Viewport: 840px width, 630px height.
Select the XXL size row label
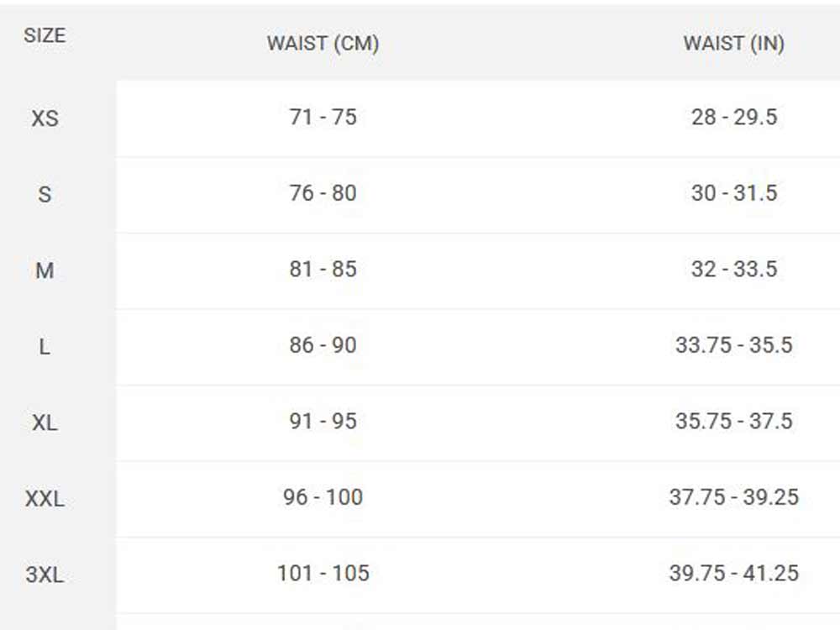[x=45, y=499]
